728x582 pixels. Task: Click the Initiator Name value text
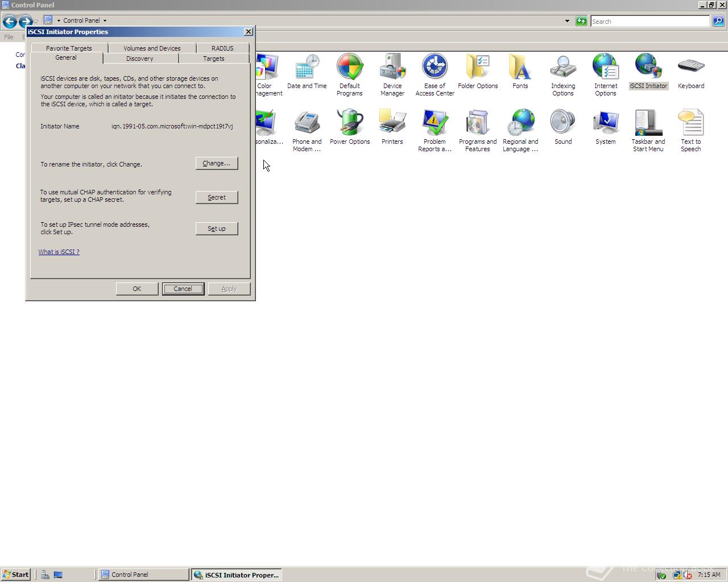tap(172, 126)
